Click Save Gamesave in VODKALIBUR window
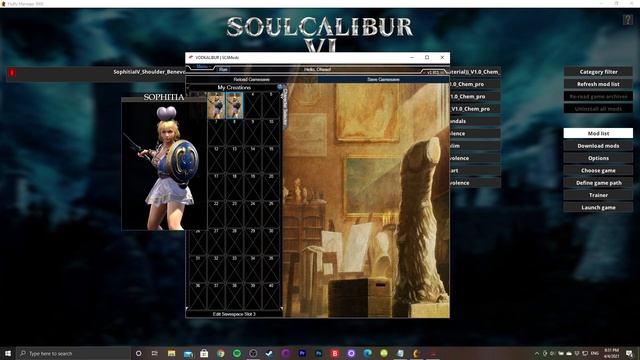Screen dimensions: 640x360 (x=383, y=80)
